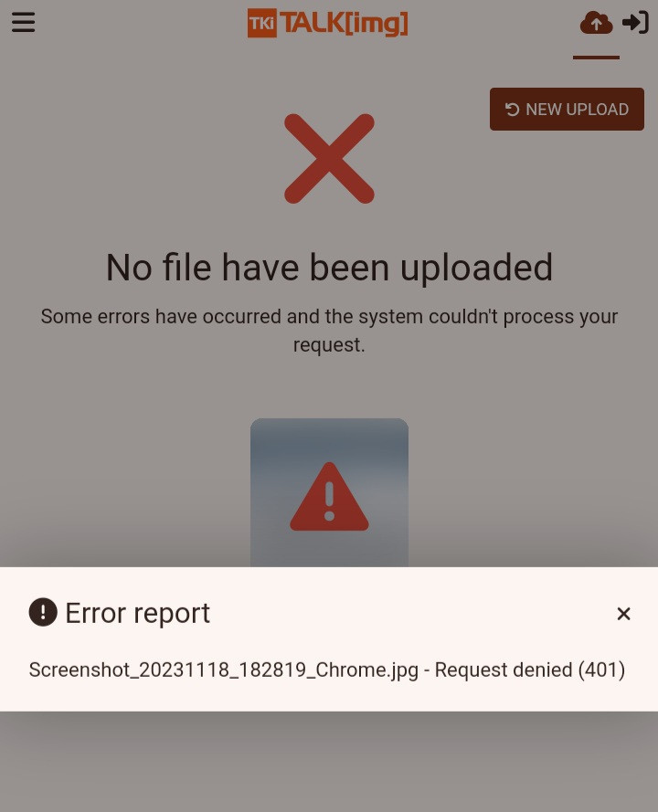Click the Screenshot_20231118_182819_Chrome.jpg error entry
The width and height of the screenshot is (658, 812).
pyautogui.click(x=327, y=670)
